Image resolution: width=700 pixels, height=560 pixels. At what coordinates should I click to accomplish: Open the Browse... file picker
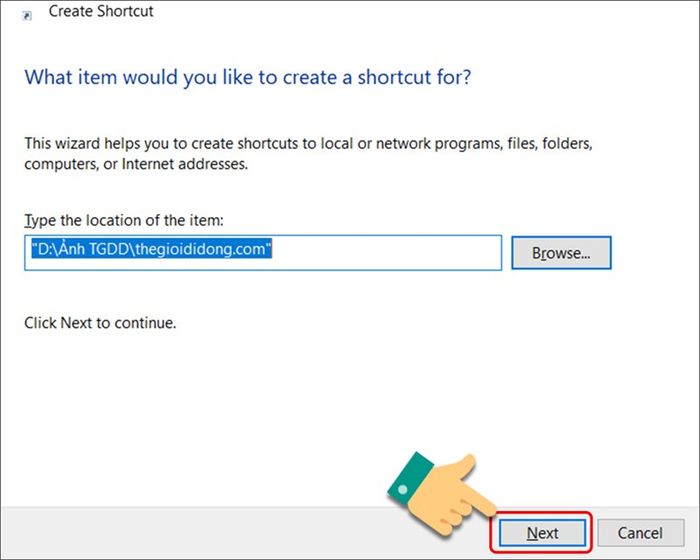coord(561,253)
